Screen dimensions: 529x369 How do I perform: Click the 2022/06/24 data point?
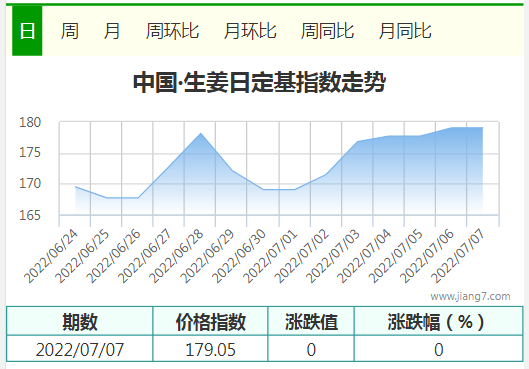pos(75,187)
